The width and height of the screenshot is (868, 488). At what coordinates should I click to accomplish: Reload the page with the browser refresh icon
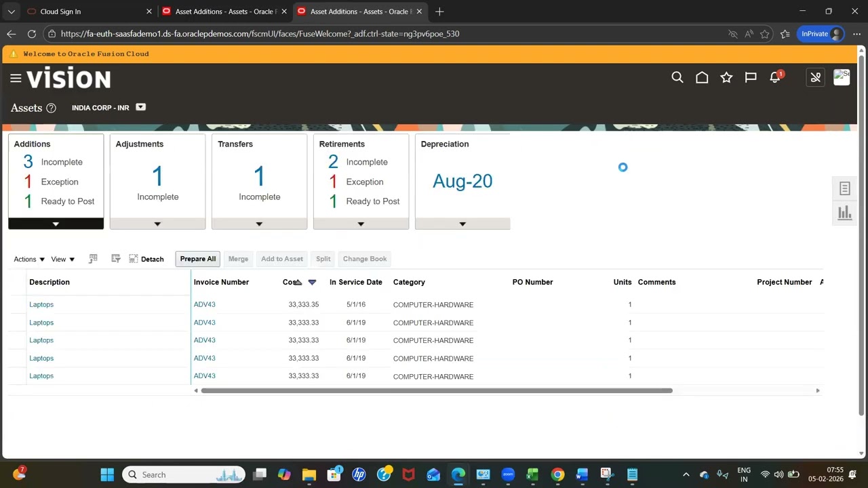(32, 34)
